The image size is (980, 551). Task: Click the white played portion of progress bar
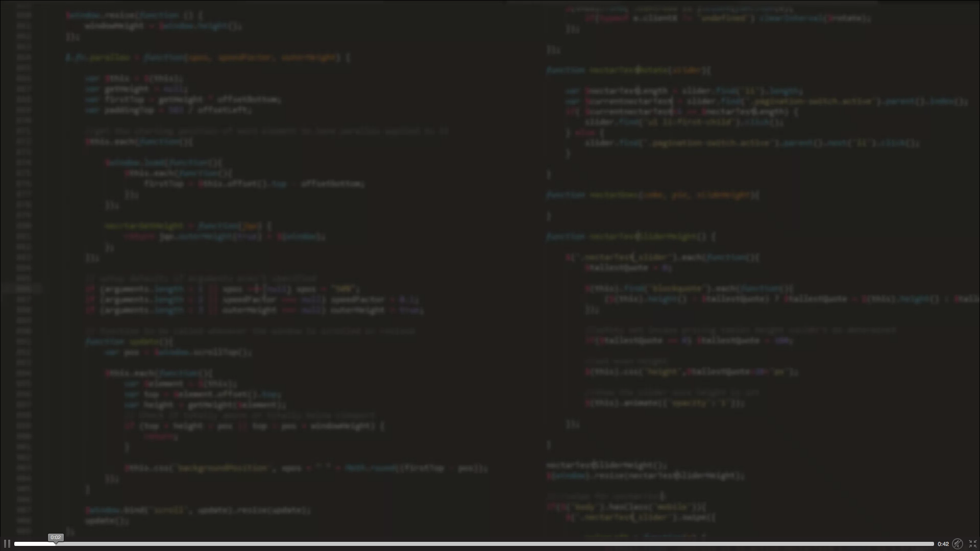coord(33,544)
